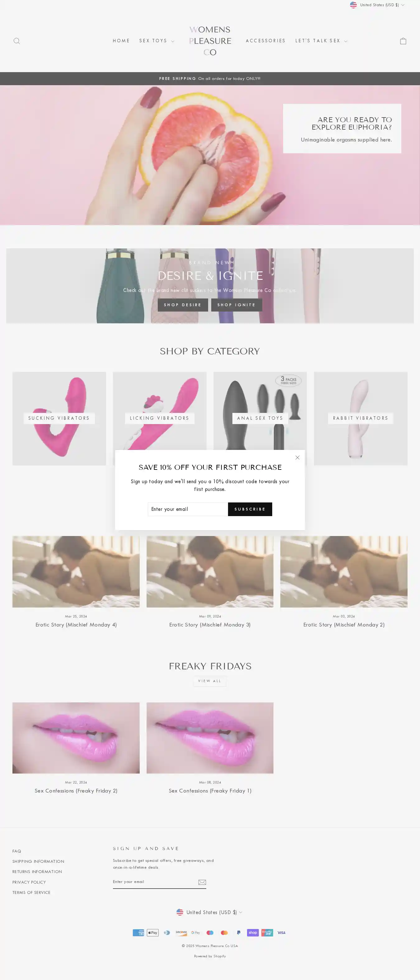
Task: Open the Rabbit Vibrators category tile
Action: (x=361, y=418)
